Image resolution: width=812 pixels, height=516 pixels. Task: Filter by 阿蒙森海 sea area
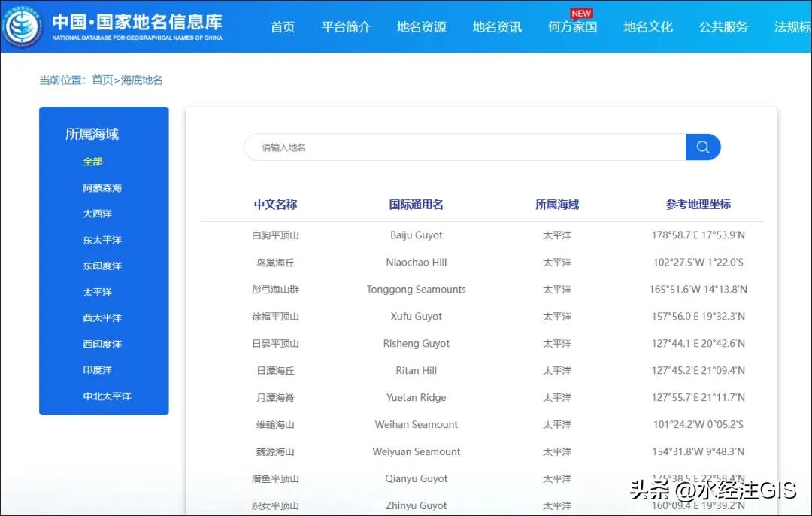pyautogui.click(x=102, y=188)
